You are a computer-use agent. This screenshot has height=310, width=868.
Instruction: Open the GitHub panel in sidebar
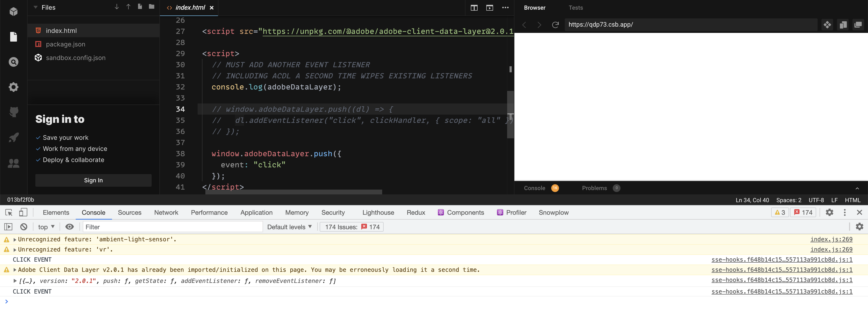(x=14, y=112)
